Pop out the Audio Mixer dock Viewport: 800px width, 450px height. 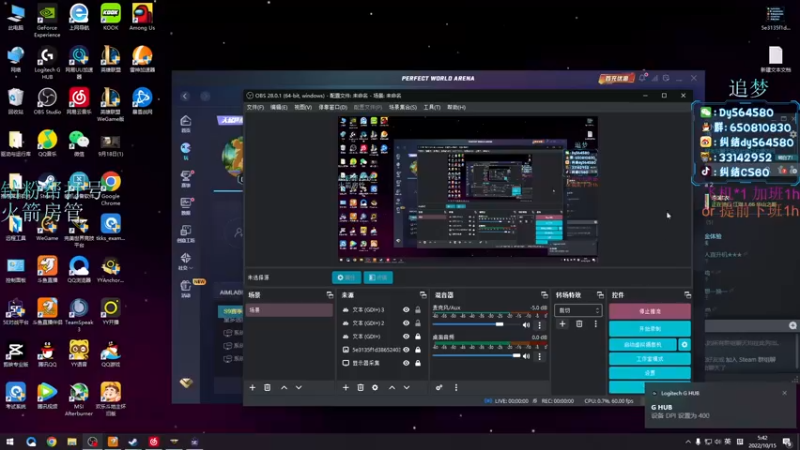[x=544, y=295]
